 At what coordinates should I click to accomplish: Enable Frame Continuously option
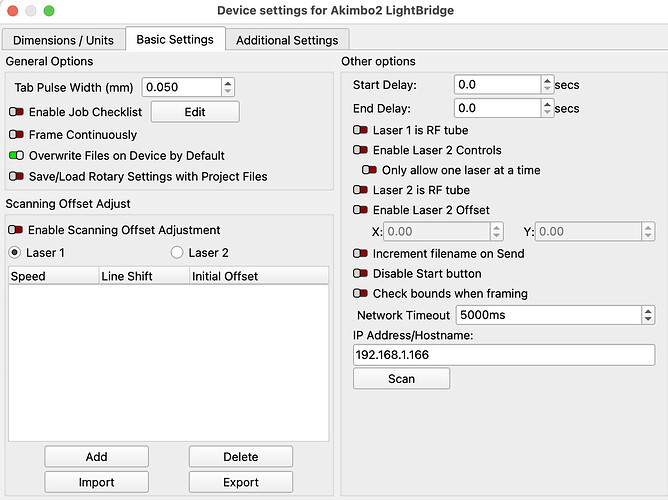[17, 134]
